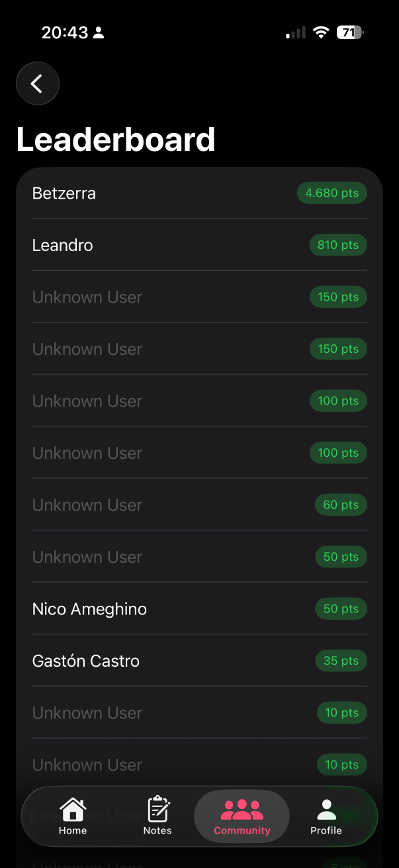399x868 pixels.
Task: Click the 60 pts score badge
Action: tap(341, 505)
